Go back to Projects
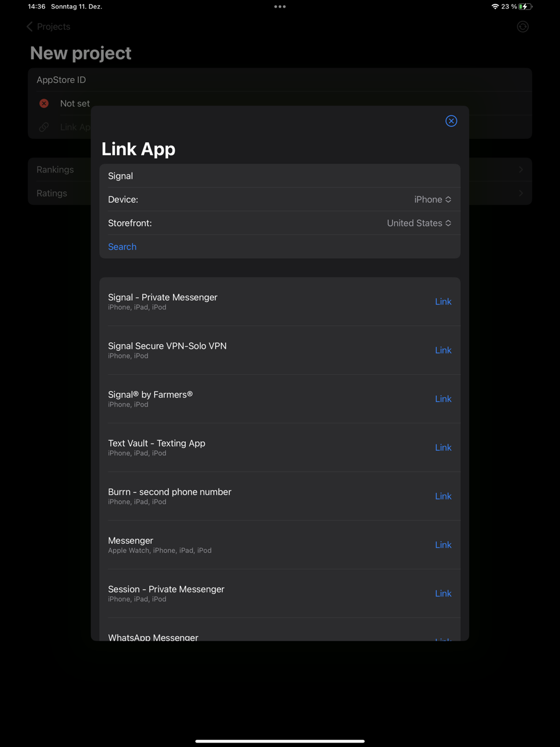The image size is (560, 747). [x=48, y=26]
